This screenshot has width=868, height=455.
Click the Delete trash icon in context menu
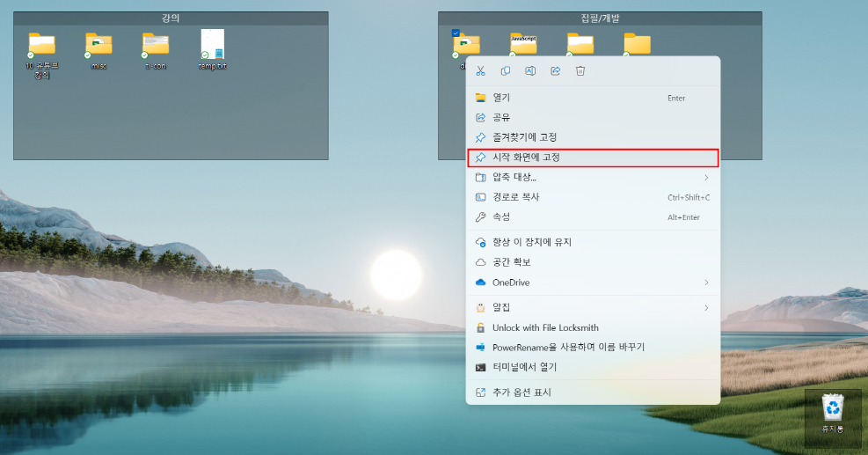click(x=580, y=71)
